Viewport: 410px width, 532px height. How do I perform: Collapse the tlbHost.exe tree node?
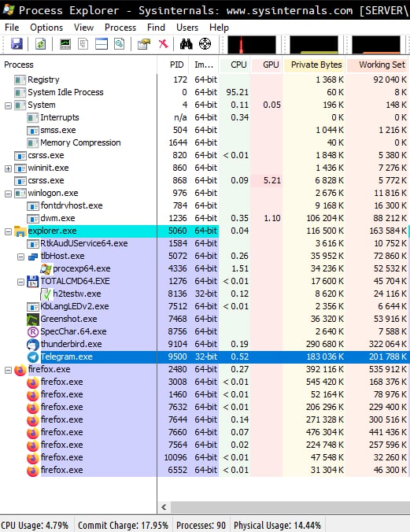point(20,257)
